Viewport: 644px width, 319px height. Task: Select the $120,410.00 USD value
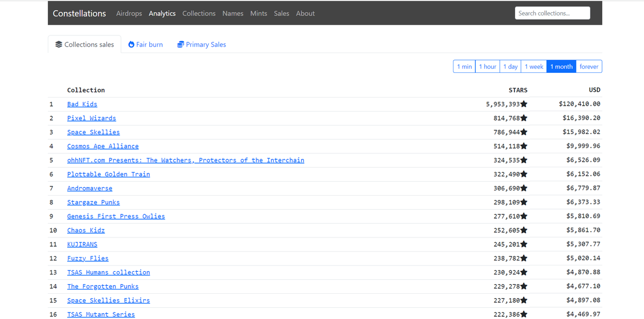pos(580,104)
